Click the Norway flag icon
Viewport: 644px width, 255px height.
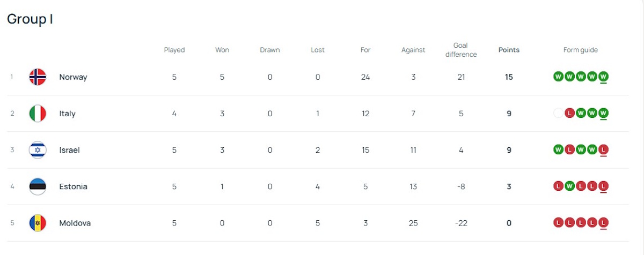[x=38, y=77]
